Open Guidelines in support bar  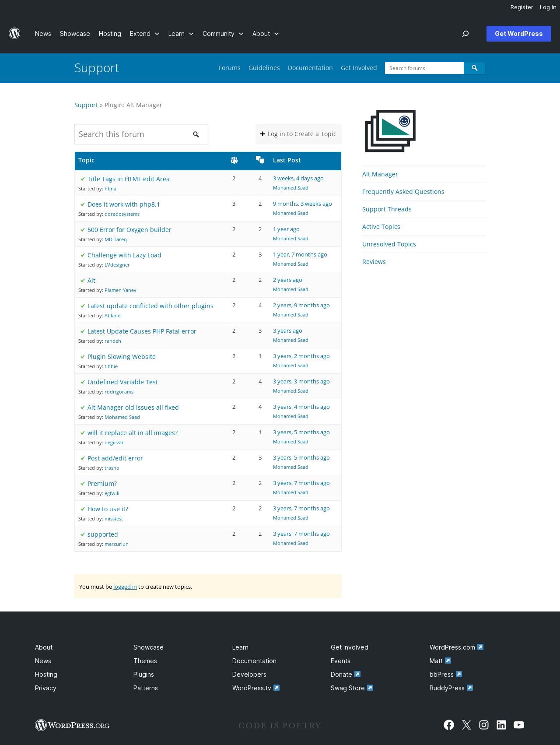264,68
